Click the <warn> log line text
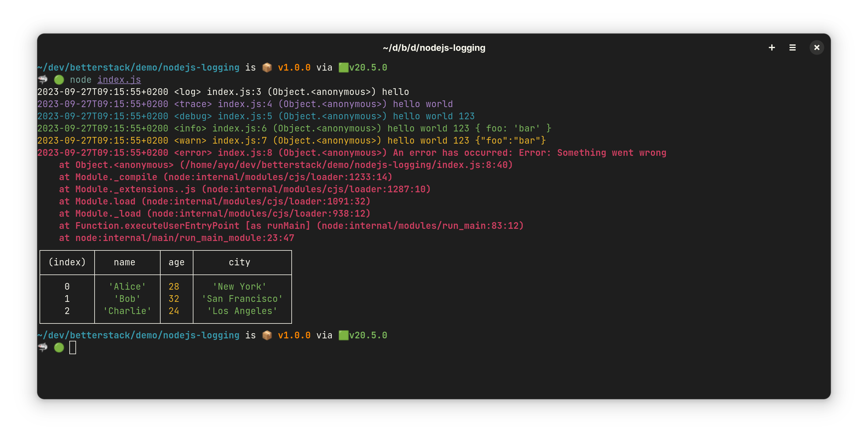868x440 pixels. pyautogui.click(x=291, y=140)
